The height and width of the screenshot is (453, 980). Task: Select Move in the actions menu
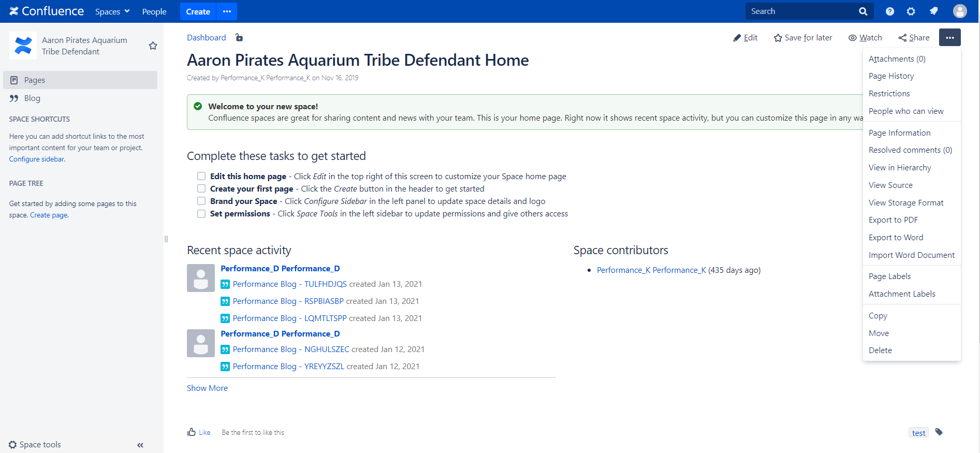pos(912,333)
